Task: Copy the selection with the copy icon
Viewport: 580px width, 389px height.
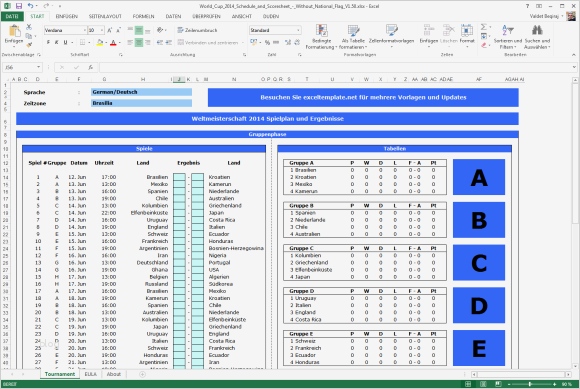Action: pos(29,36)
